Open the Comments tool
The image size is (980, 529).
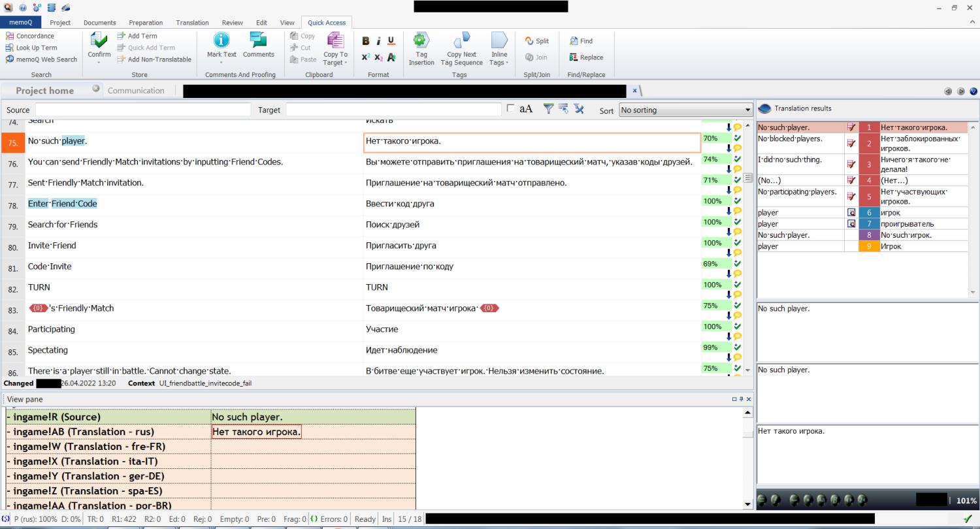[x=259, y=40]
